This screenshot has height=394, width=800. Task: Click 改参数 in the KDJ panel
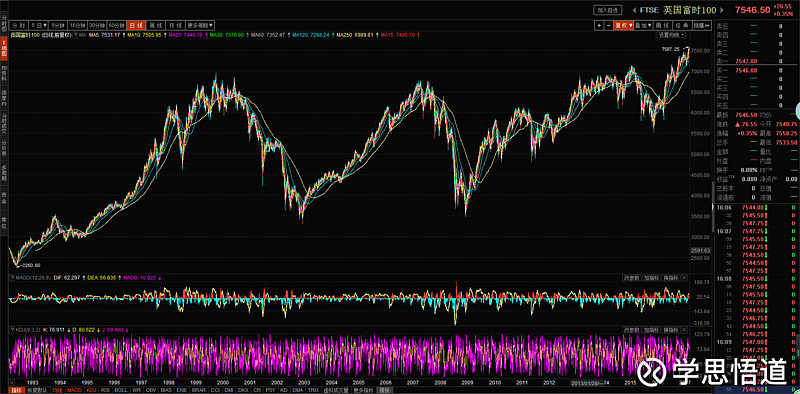[x=632, y=330]
